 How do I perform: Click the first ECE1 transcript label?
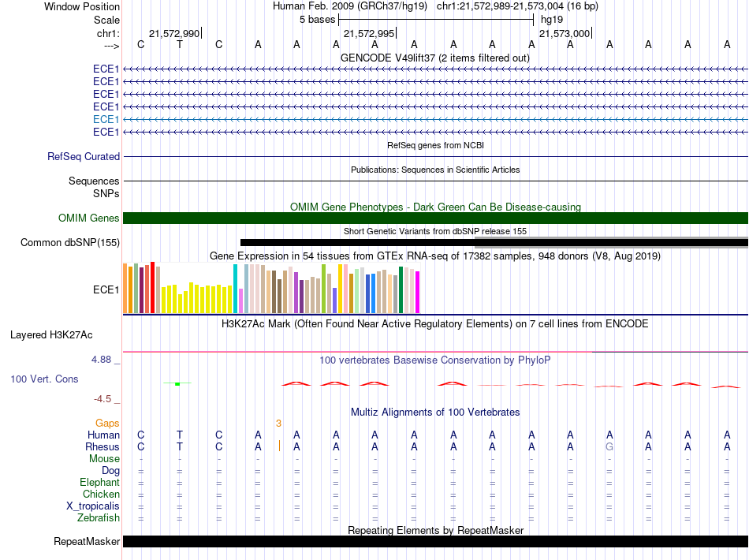click(x=106, y=69)
